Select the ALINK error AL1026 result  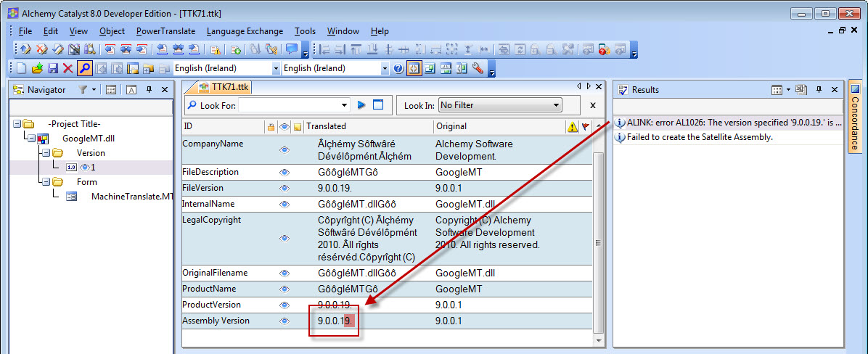pos(729,123)
